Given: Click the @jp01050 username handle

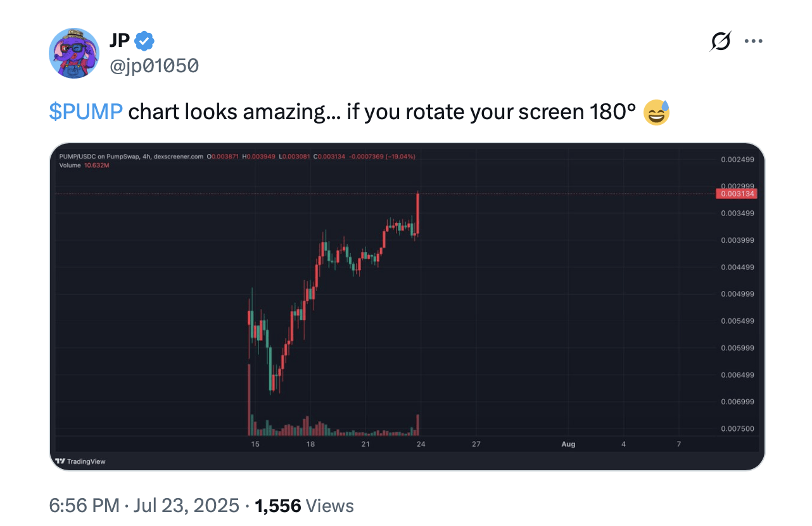Looking at the screenshot, I should click(155, 65).
